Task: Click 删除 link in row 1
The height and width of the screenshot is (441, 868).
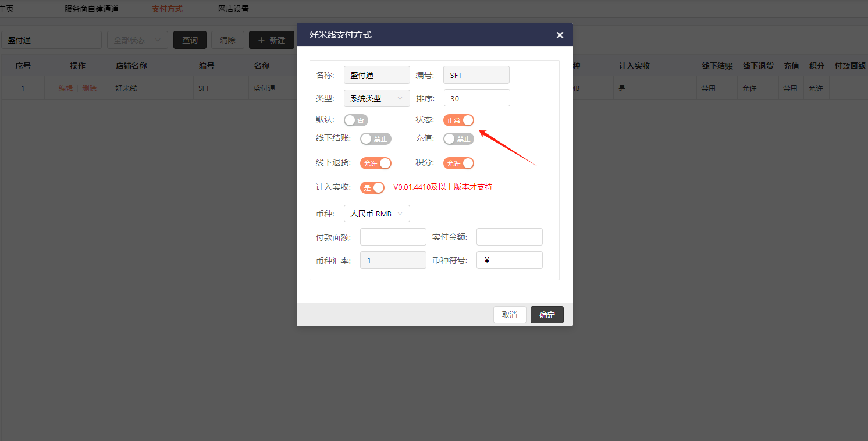Action: click(89, 88)
